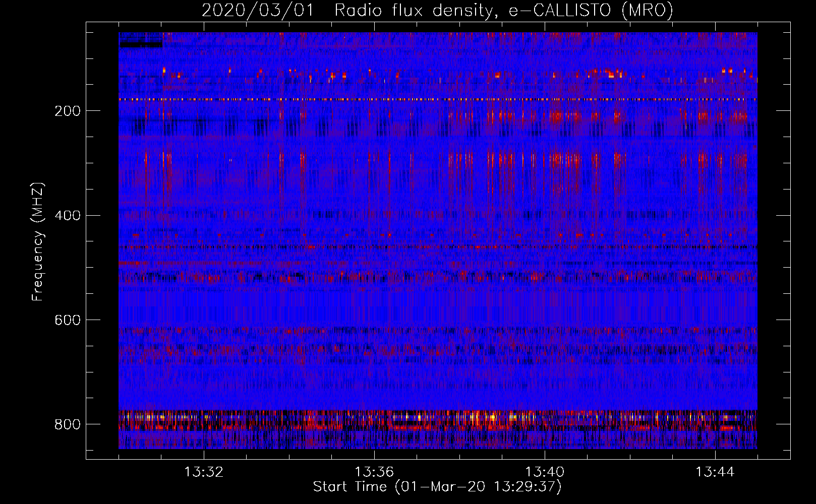Click the 800 frequency tick label

coord(67,424)
